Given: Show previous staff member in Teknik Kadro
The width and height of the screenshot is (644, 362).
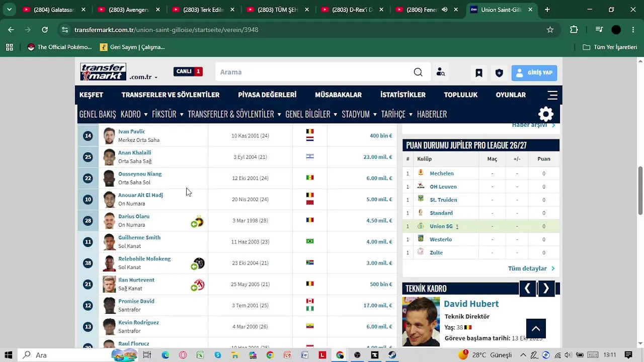Looking at the screenshot, I should 527,289.
